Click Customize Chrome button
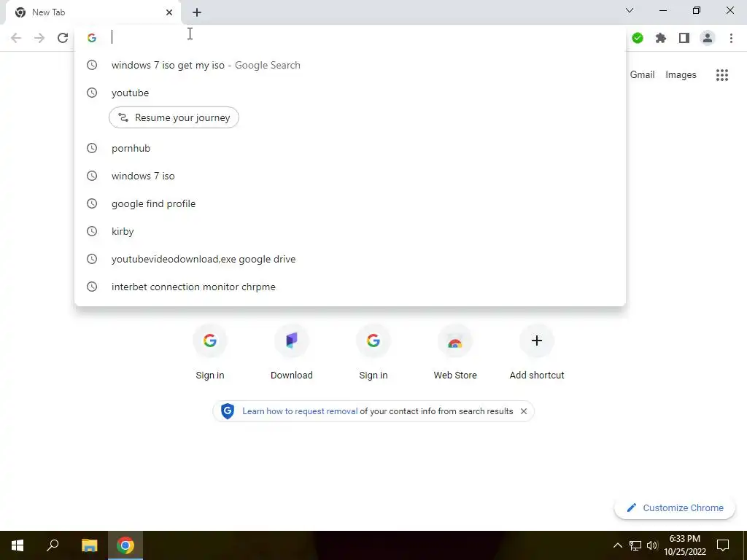 tap(675, 508)
